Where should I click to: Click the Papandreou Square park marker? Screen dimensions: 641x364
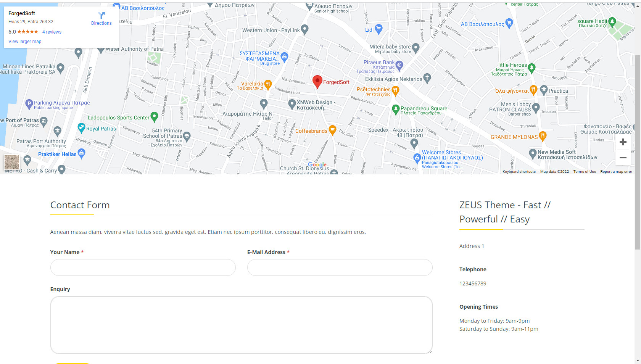tap(396, 110)
